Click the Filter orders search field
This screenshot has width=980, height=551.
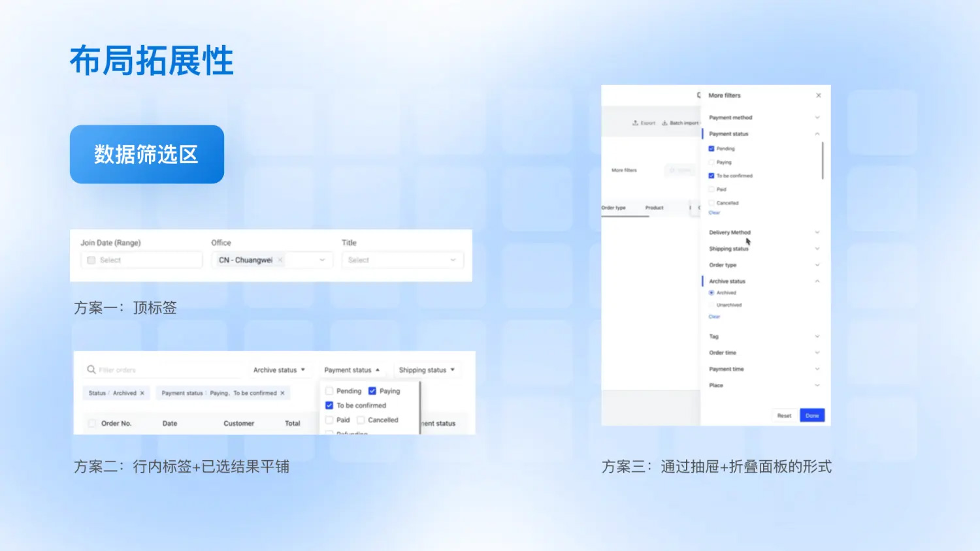pyautogui.click(x=163, y=370)
